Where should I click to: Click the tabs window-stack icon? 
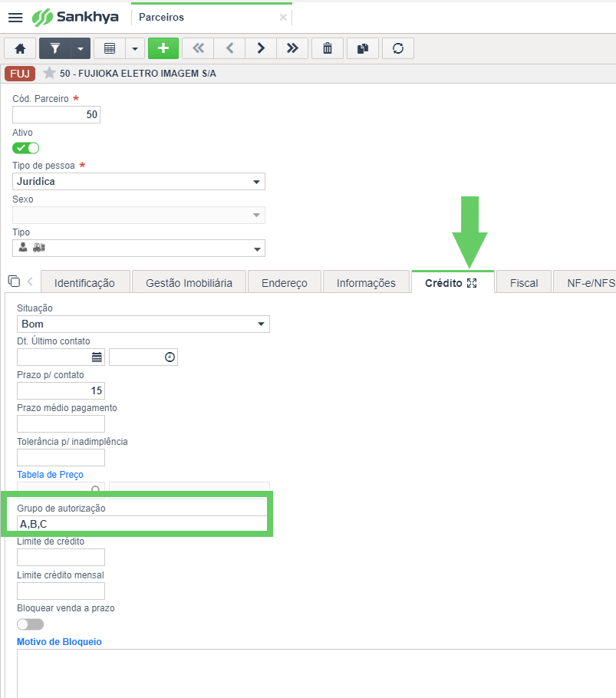point(15,281)
